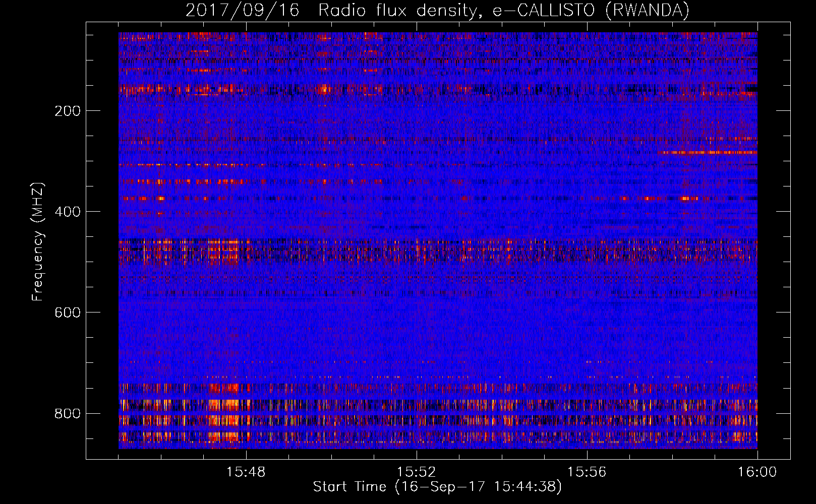Click the 16:00 time tick label
Viewport: 816px width, 504px height.
[x=757, y=472]
